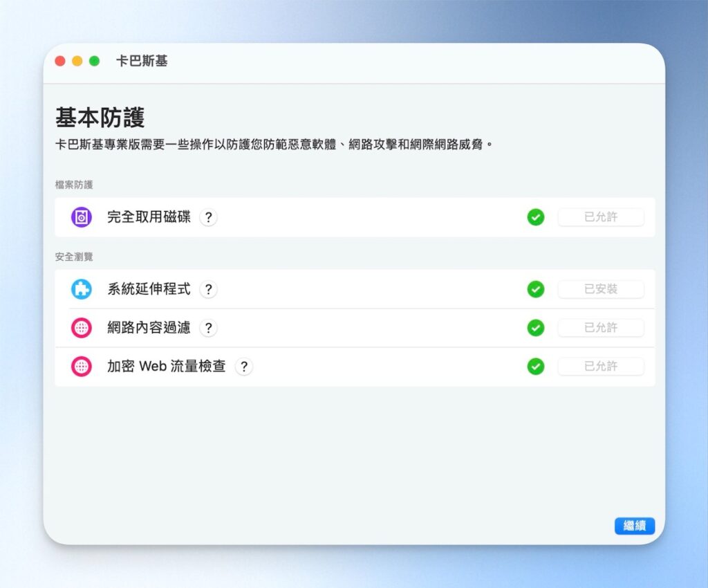Open the help question mark beside 系統延伸程式
The width and height of the screenshot is (708, 588).
[208, 289]
